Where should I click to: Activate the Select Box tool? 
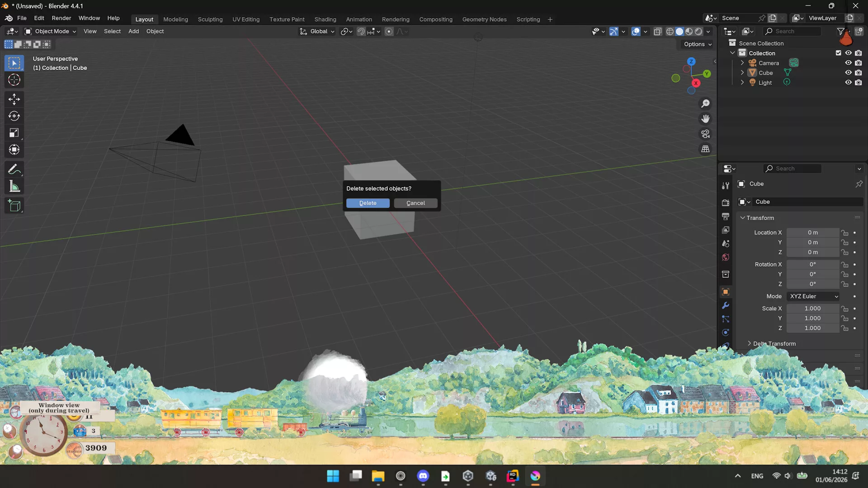[x=14, y=63]
